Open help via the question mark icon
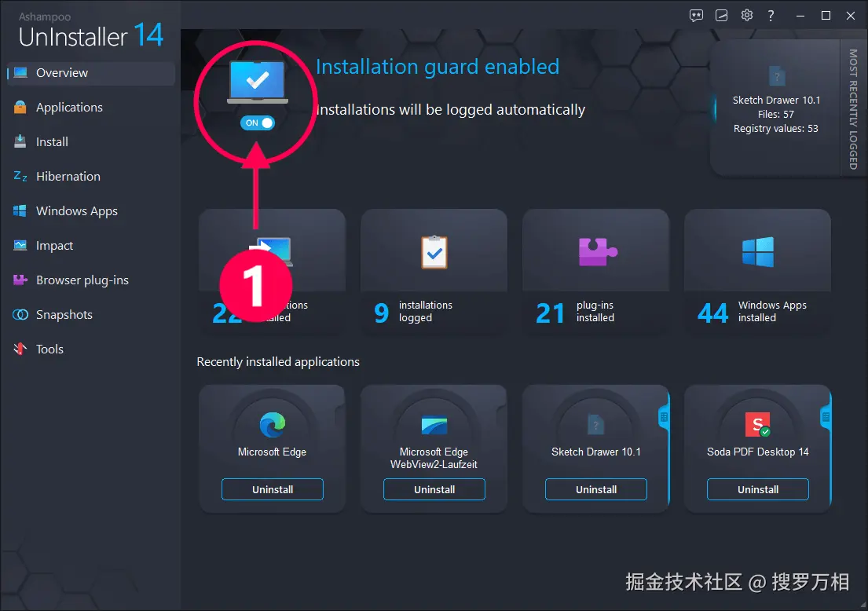 pos(771,16)
